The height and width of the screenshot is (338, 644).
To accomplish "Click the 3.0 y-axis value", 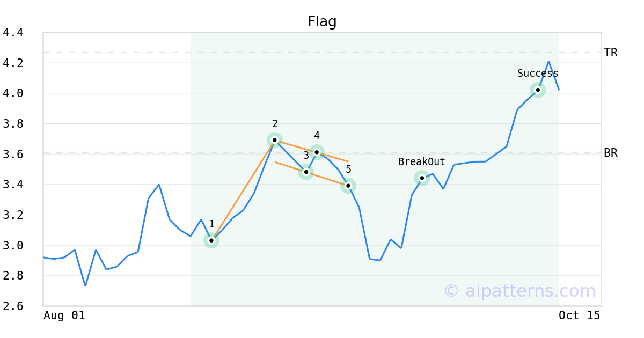I will click(13, 246).
